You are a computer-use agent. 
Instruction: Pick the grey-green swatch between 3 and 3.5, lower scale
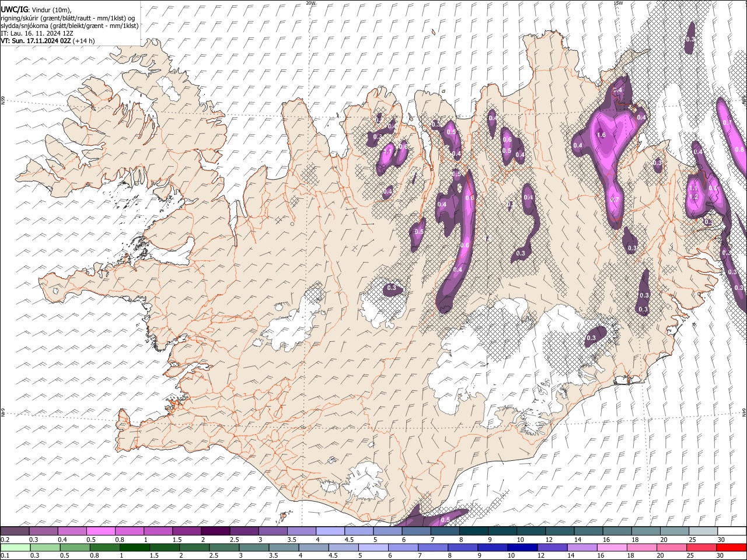(x=254, y=548)
